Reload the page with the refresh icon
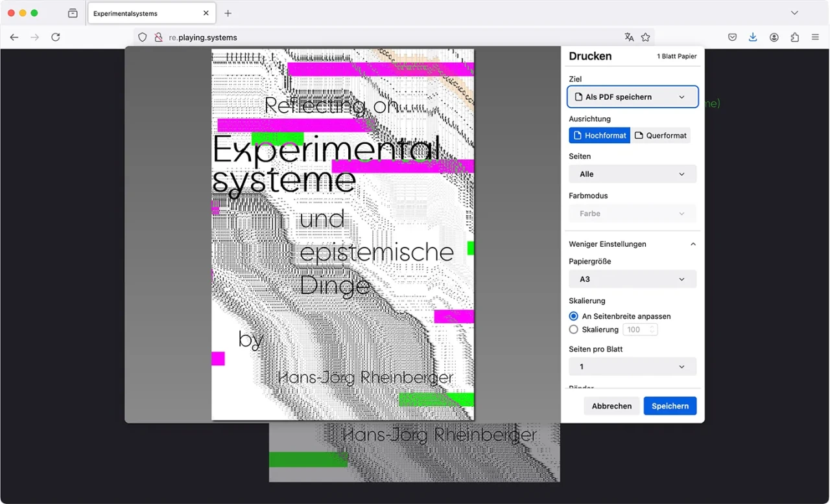This screenshot has height=504, width=830. [56, 38]
